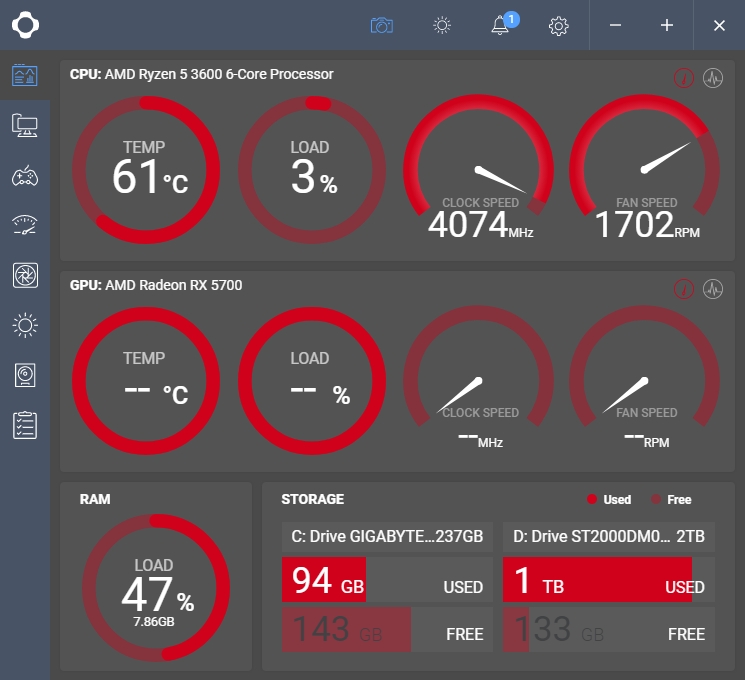Take a screenshot with the camera icon
745x680 pixels.
click(382, 25)
